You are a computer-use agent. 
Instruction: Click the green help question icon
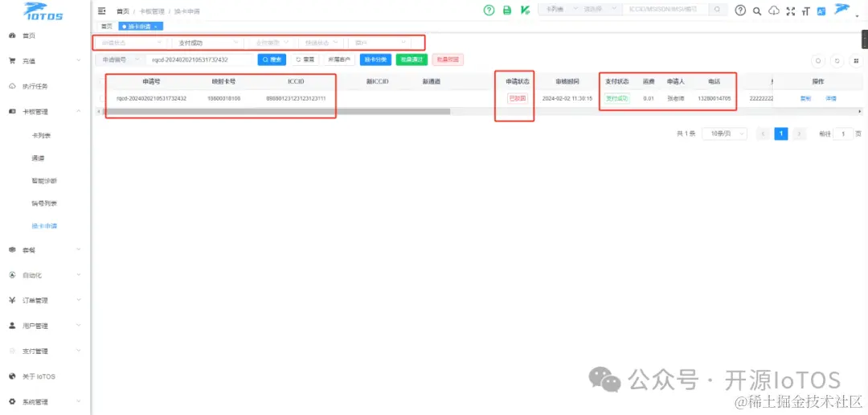coord(489,10)
